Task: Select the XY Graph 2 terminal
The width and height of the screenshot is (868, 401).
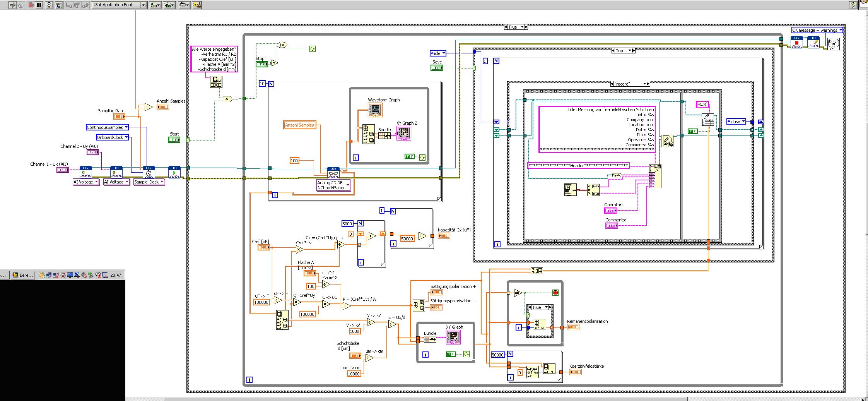Action: pyautogui.click(x=404, y=133)
